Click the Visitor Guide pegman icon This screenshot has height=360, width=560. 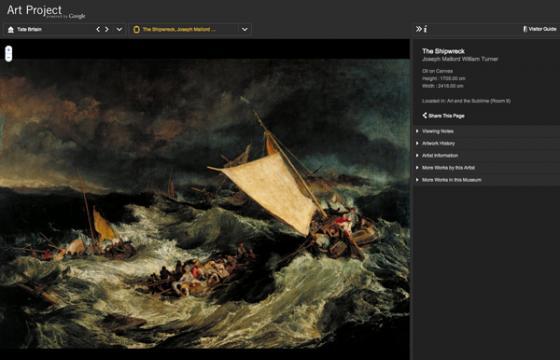coord(525,29)
